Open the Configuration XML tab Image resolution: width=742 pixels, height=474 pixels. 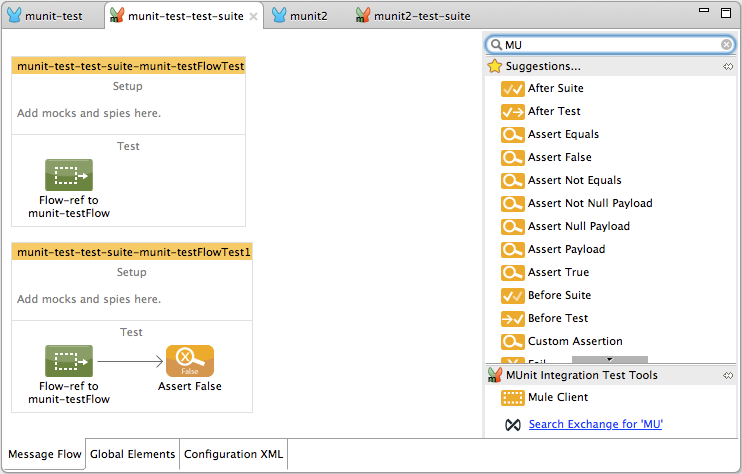click(x=234, y=454)
